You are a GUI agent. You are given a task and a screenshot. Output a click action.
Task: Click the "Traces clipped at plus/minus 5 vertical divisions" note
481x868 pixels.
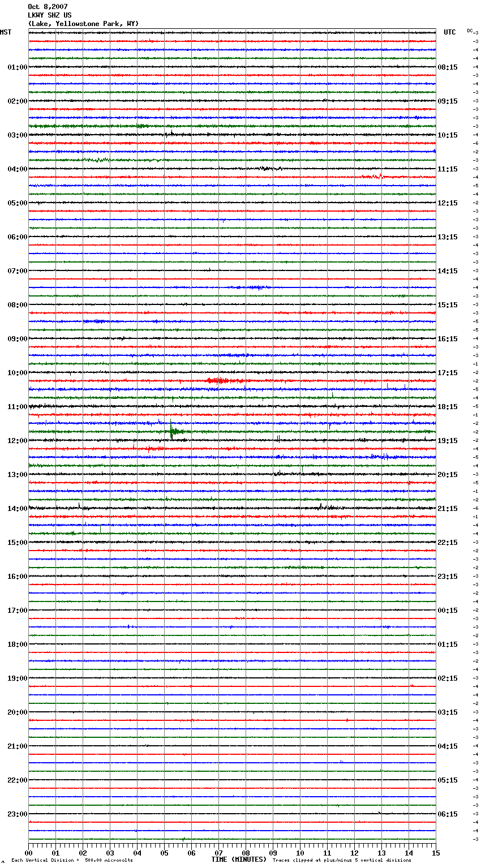[x=342, y=861]
